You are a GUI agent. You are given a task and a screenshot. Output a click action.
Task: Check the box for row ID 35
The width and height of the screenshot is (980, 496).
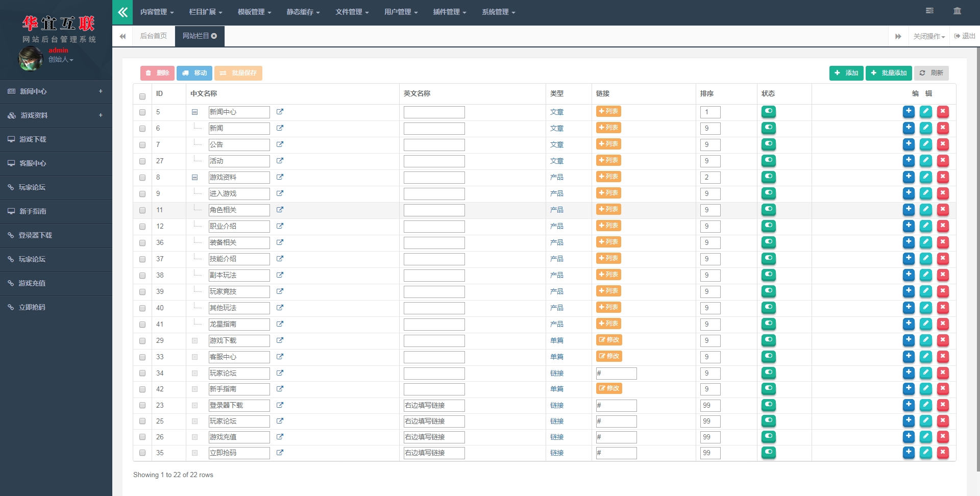[x=142, y=453]
